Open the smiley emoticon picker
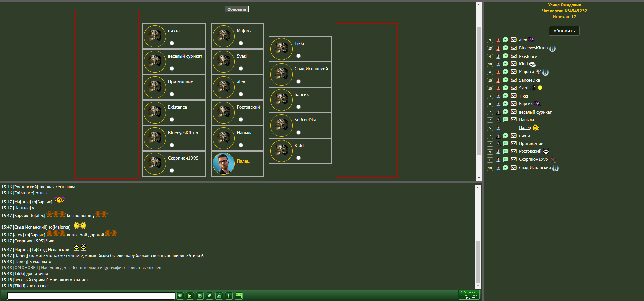 [200, 296]
